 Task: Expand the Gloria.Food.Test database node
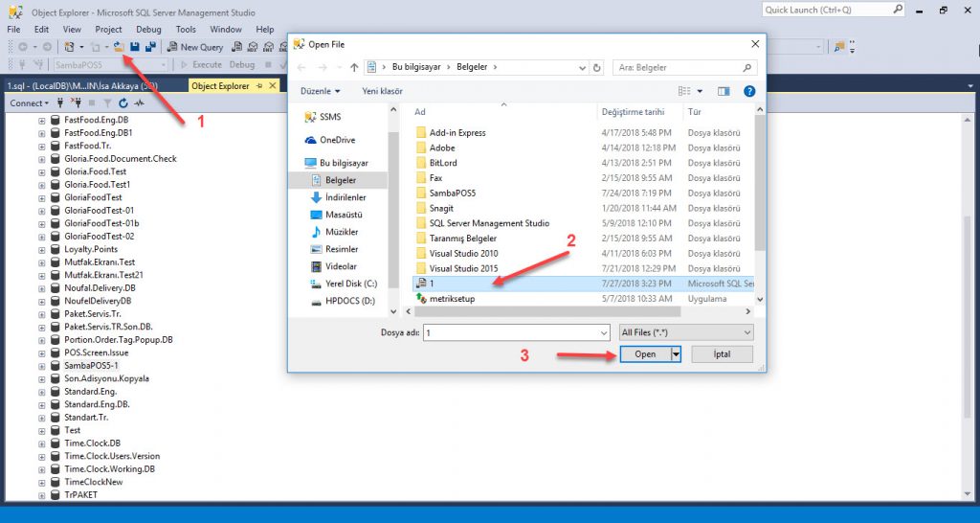(42, 171)
